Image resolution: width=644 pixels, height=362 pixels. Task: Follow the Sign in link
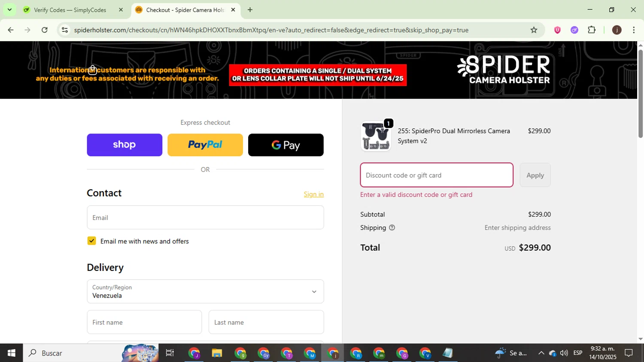coord(313,194)
